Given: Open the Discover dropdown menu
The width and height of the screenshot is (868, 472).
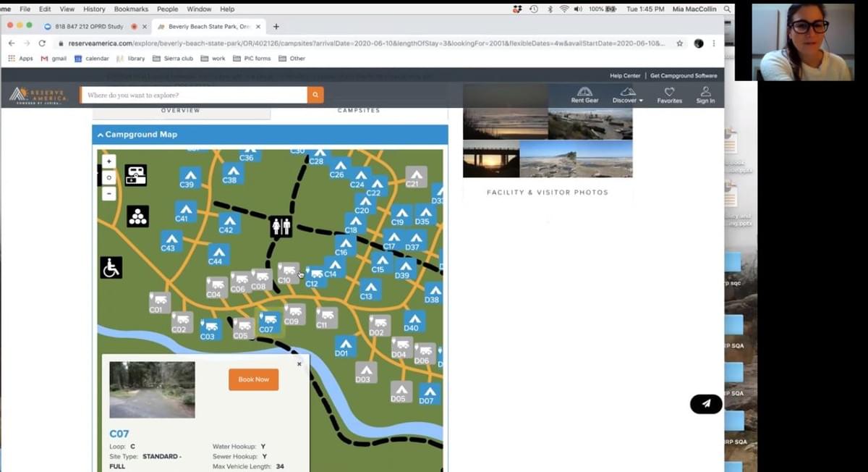Looking at the screenshot, I should click(627, 96).
